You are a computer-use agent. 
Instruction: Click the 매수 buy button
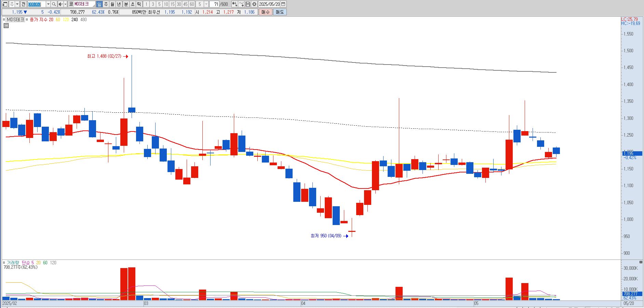click(266, 12)
